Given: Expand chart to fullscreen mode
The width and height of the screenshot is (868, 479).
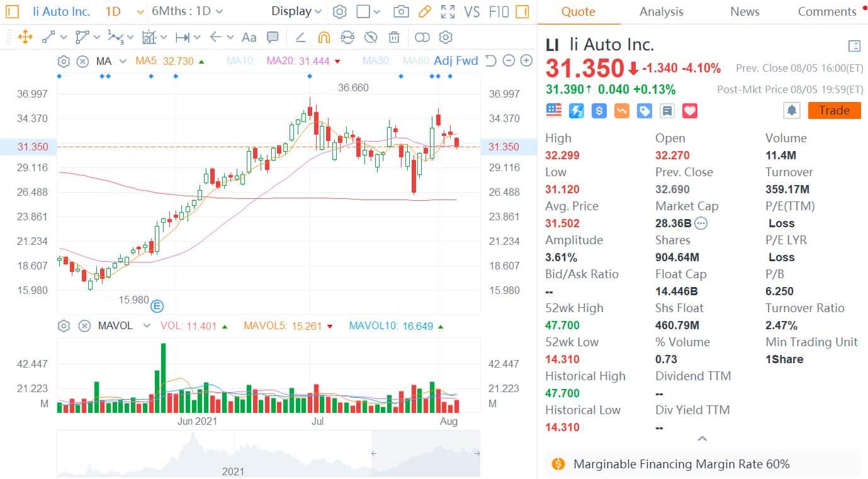Looking at the screenshot, I should pos(448,11).
